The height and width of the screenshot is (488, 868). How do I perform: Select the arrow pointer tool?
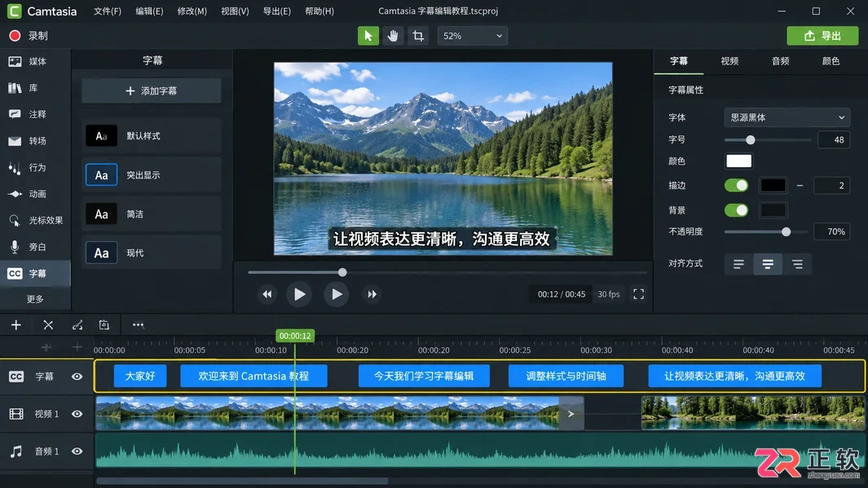pyautogui.click(x=368, y=36)
